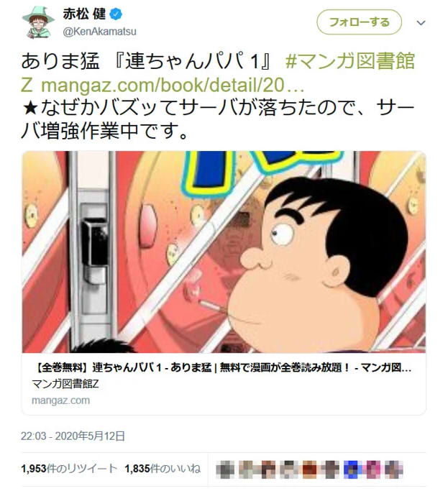Open the 22:03 - 2020年5月12日 timestamp
Screen dimensions: 448x491
tap(73, 436)
